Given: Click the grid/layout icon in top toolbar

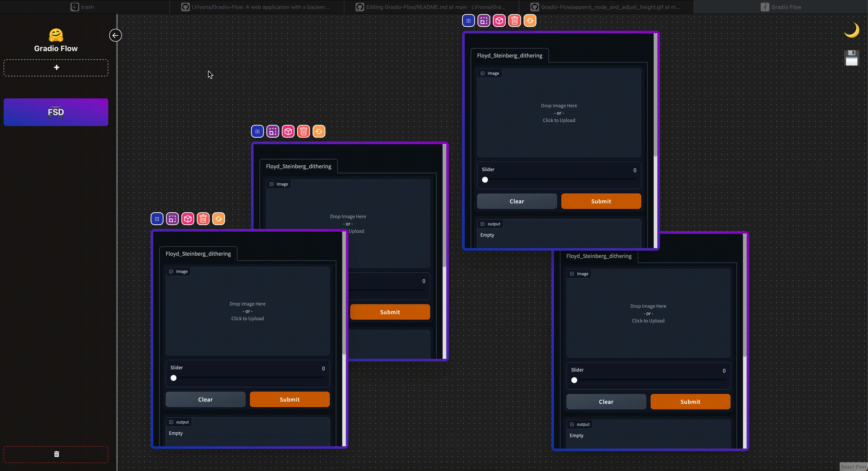Looking at the screenshot, I should point(468,20).
